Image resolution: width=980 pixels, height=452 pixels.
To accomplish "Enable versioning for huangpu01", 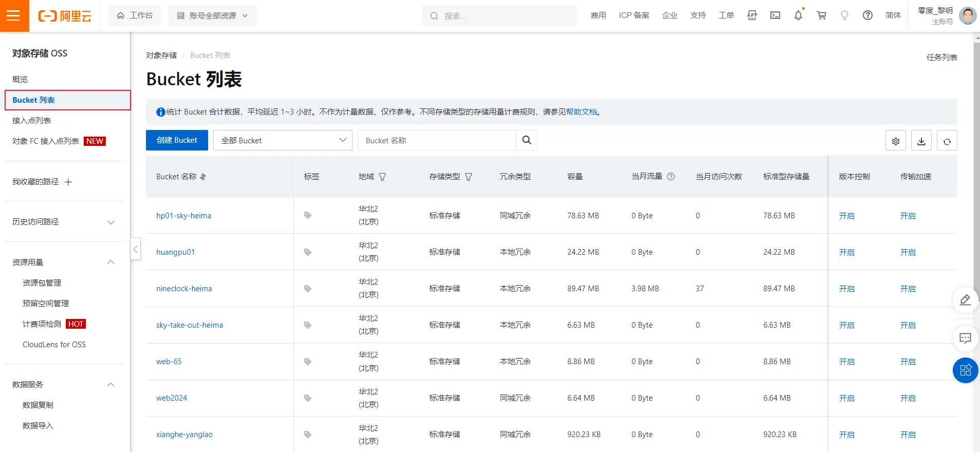I will [x=846, y=252].
